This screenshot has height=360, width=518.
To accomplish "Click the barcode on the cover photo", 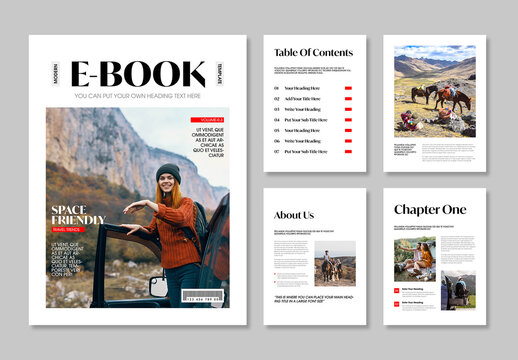I will 203,296.
